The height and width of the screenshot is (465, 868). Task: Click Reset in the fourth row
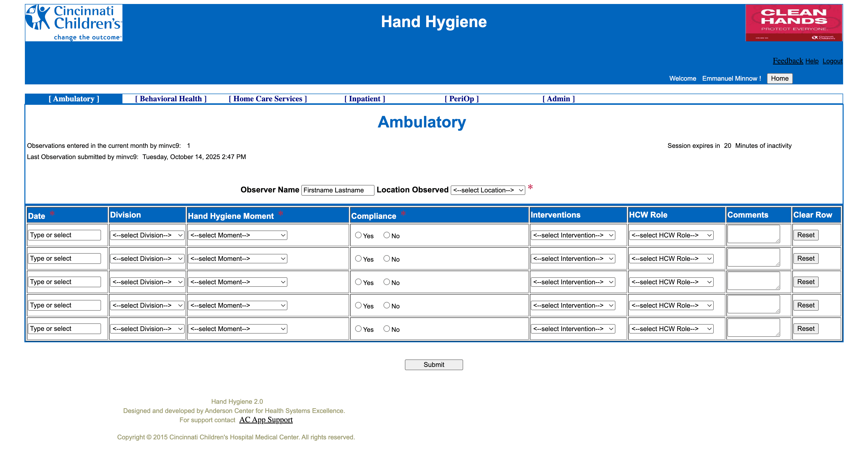click(x=806, y=305)
